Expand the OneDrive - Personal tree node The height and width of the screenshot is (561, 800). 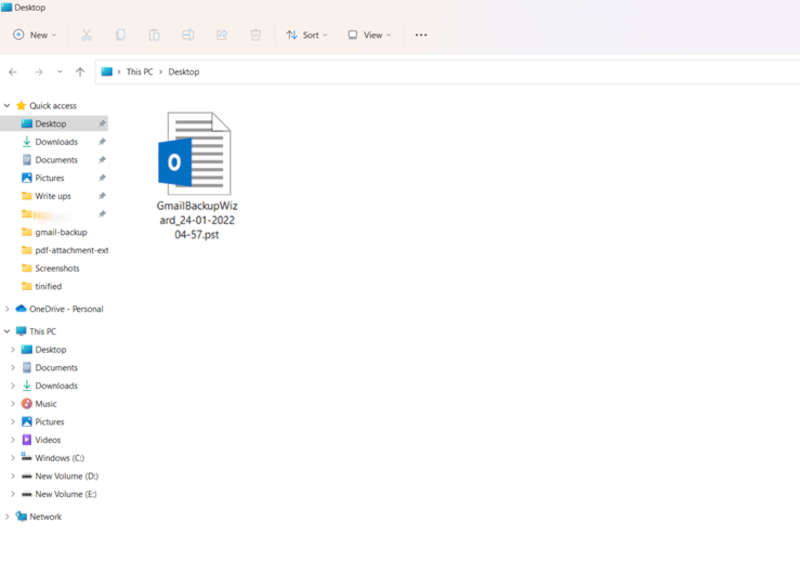pyautogui.click(x=8, y=309)
